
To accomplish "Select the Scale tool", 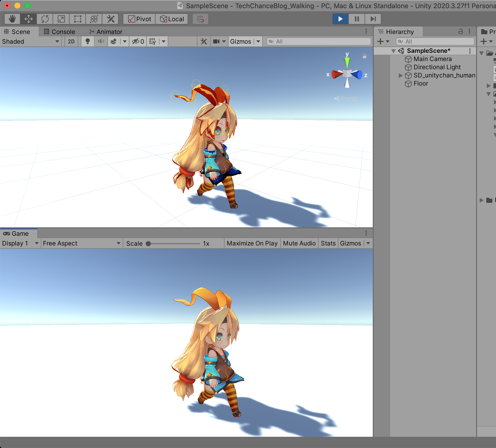I will point(61,19).
